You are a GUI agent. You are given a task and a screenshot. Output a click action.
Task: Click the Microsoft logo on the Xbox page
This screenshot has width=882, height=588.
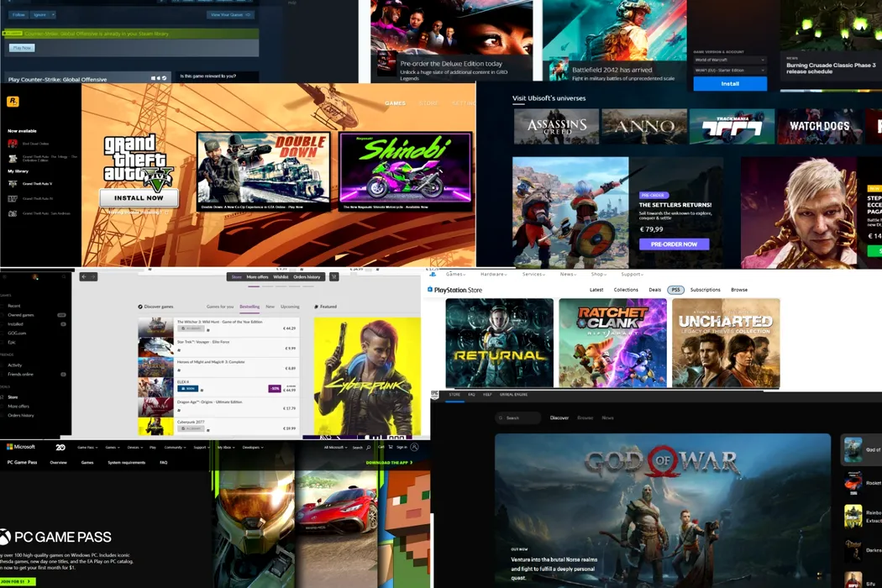[21, 447]
